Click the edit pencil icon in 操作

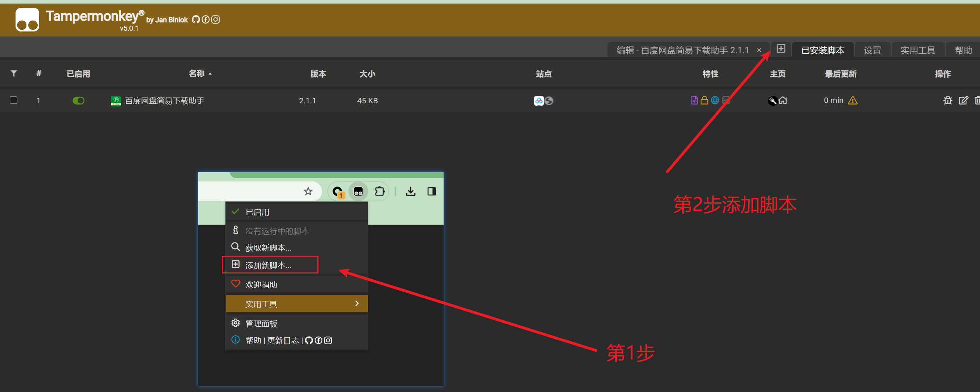pos(964,100)
